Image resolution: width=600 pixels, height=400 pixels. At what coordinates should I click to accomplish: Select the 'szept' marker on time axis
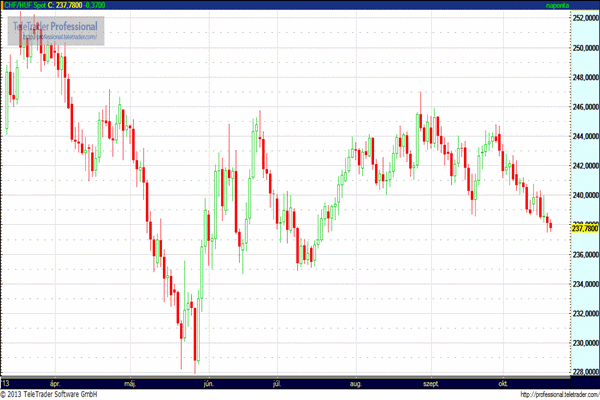(x=430, y=382)
